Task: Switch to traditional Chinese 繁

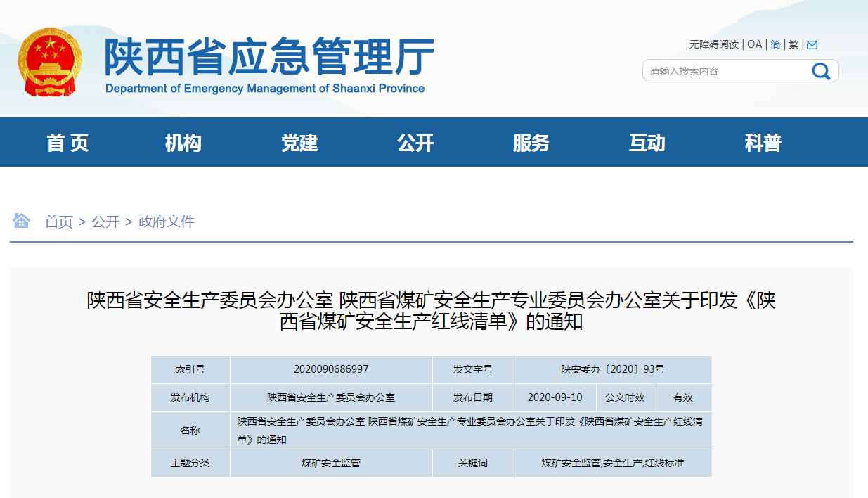Action: point(793,44)
